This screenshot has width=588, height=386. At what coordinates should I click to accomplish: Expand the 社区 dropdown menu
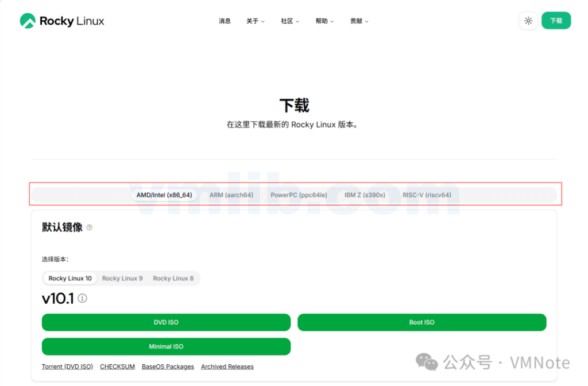[x=290, y=21]
